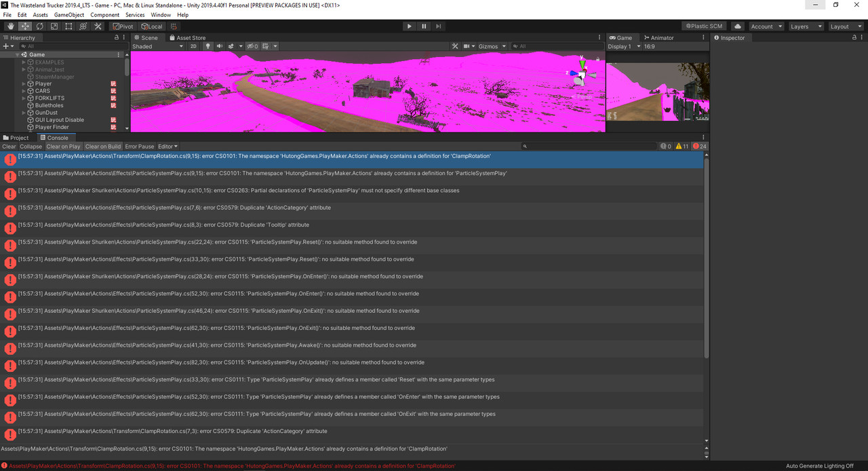The height and width of the screenshot is (471, 868).
Task: Switch to the Project tab
Action: coord(16,138)
